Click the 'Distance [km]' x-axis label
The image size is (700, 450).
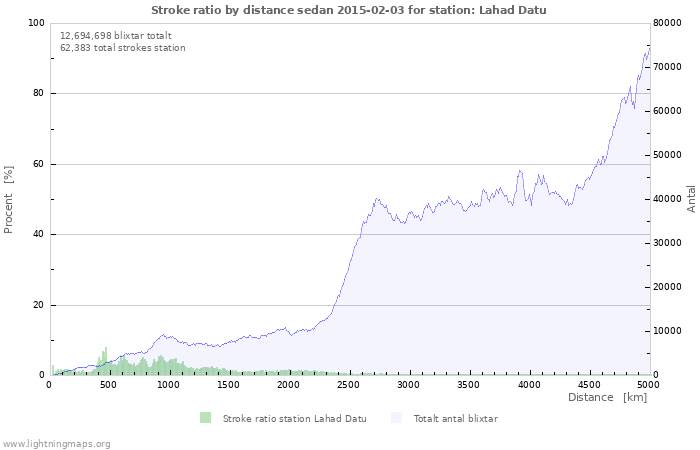click(607, 398)
